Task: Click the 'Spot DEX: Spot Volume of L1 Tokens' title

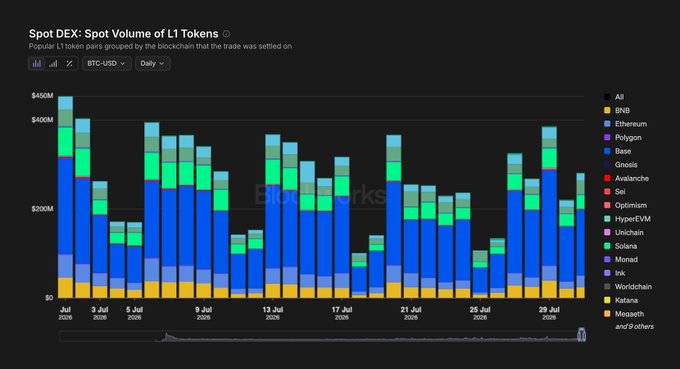Action: coord(124,34)
